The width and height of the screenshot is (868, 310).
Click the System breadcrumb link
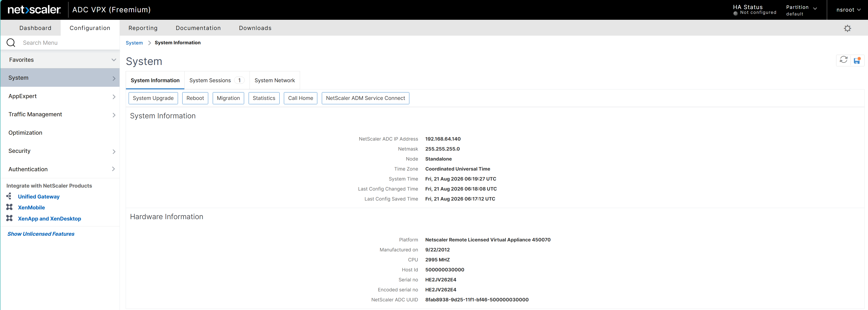coord(134,43)
